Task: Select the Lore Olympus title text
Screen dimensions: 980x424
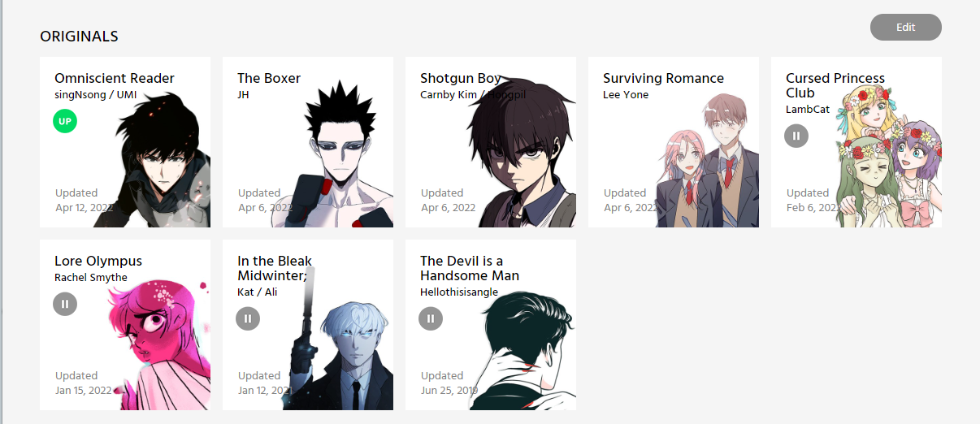Action: (x=98, y=262)
